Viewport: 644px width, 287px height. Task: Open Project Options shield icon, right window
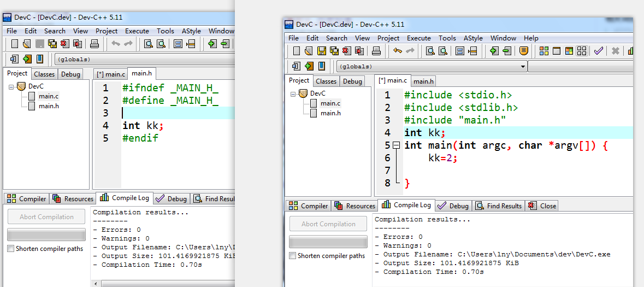tap(523, 51)
